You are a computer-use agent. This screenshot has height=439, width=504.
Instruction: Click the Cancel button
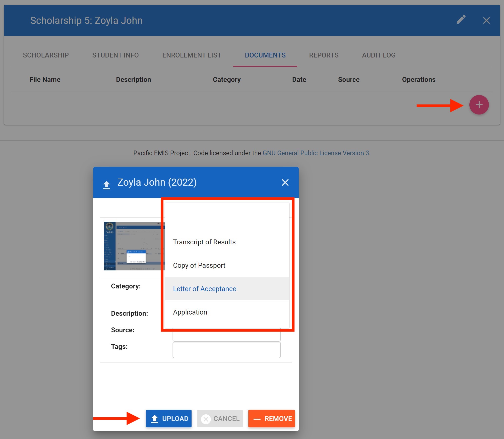coord(220,419)
